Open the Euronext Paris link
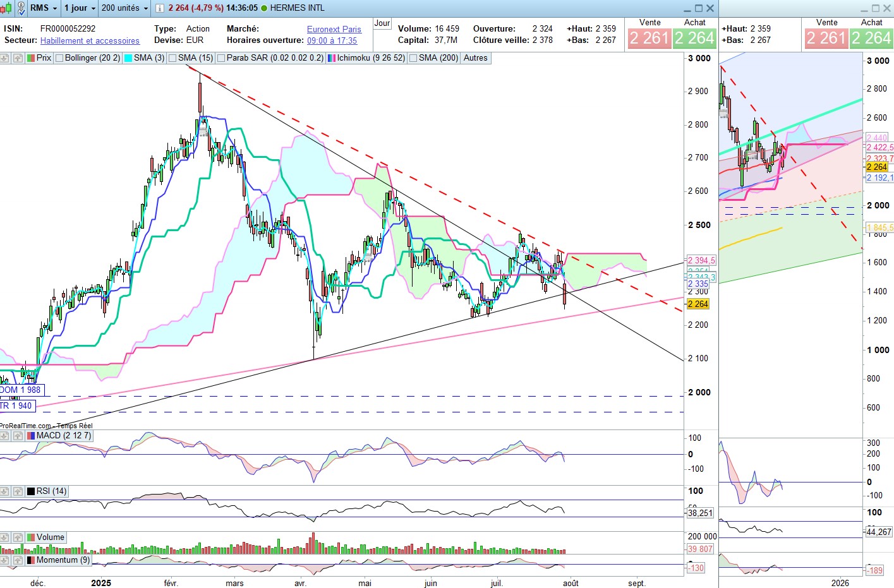This screenshot has height=588, width=894. tap(334, 29)
